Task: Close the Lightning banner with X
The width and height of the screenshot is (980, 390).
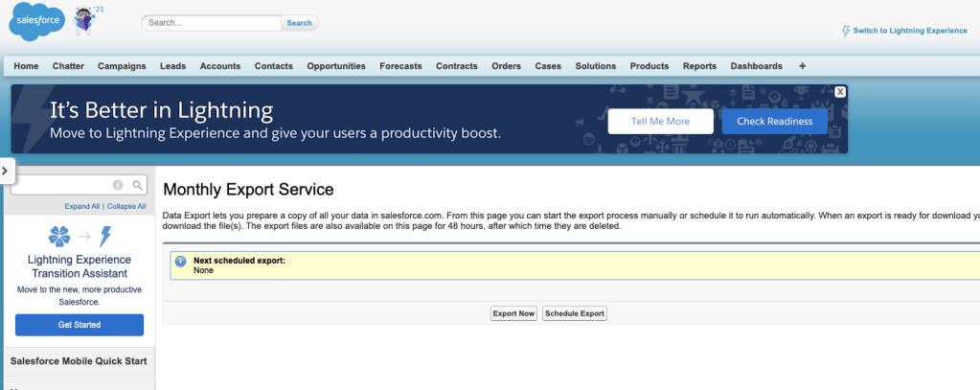Action: [840, 92]
